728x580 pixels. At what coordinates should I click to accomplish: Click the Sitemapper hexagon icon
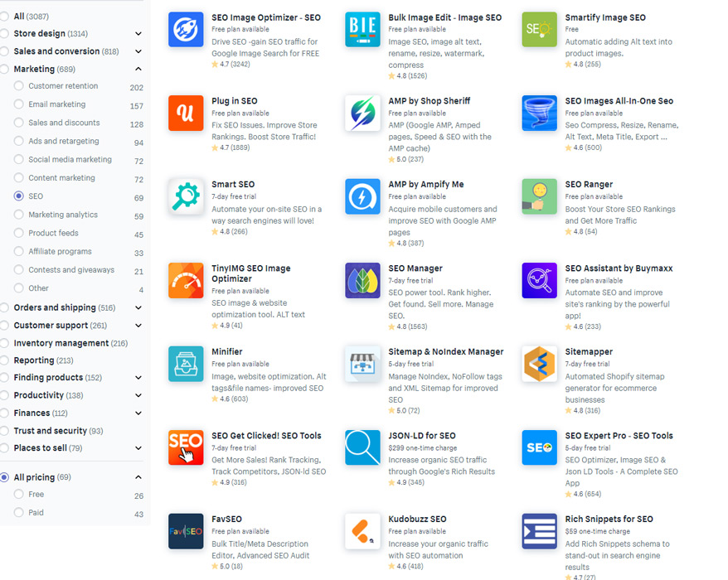(540, 364)
